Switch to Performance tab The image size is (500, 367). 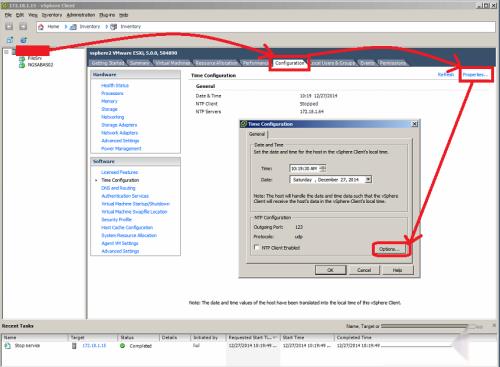255,63
